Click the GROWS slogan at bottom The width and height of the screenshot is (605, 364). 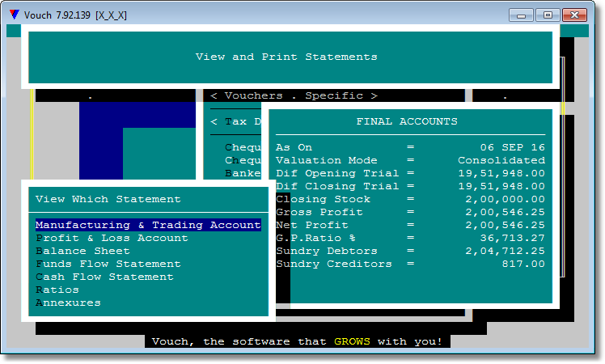[352, 341]
